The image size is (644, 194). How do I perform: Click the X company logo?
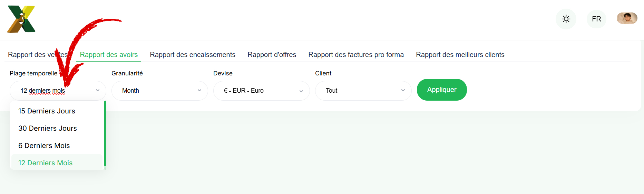pyautogui.click(x=21, y=19)
